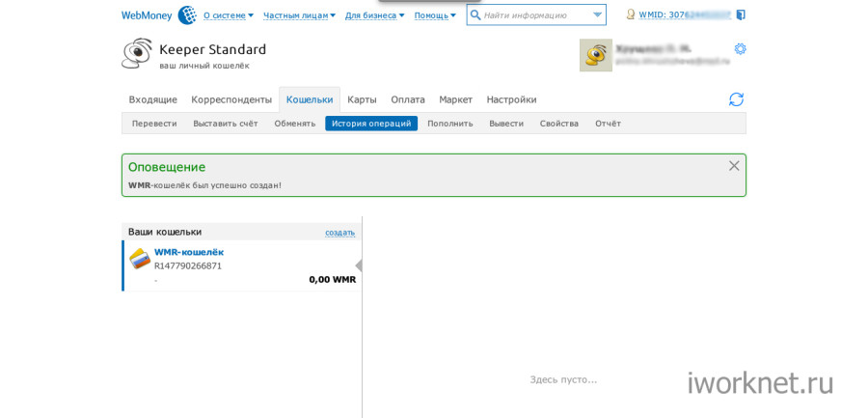Click the magnifier icon in search box
This screenshot has height=418, width=868.
[x=475, y=14]
